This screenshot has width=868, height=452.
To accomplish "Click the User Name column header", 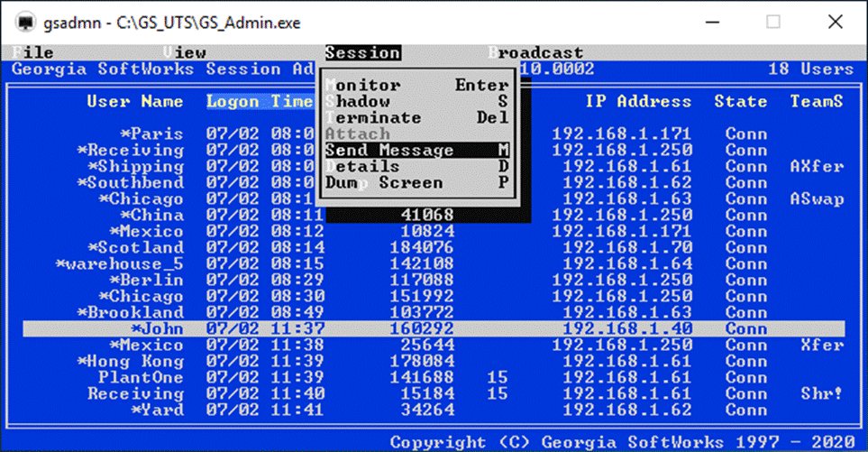I will (x=135, y=102).
